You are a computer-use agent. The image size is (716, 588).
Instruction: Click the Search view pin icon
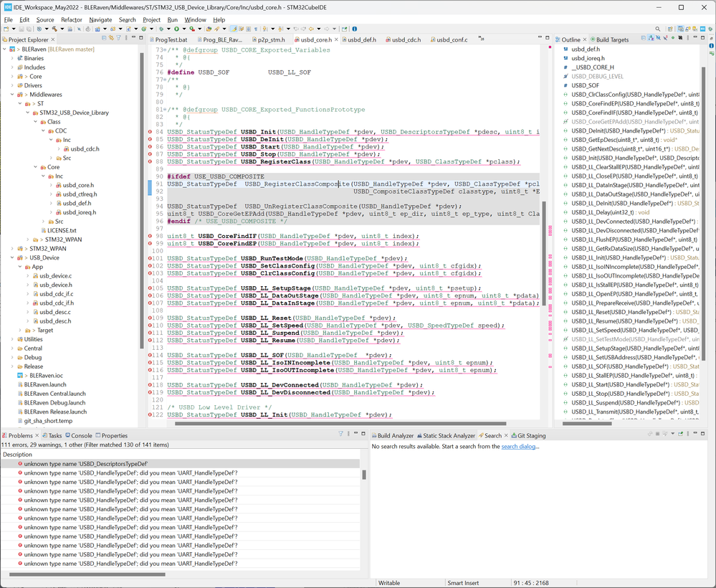[680, 434]
